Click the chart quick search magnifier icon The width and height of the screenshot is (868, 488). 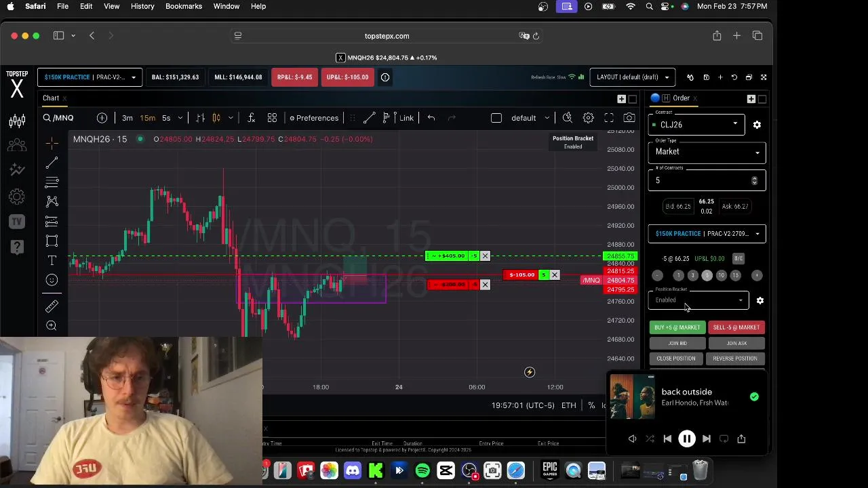(x=568, y=118)
